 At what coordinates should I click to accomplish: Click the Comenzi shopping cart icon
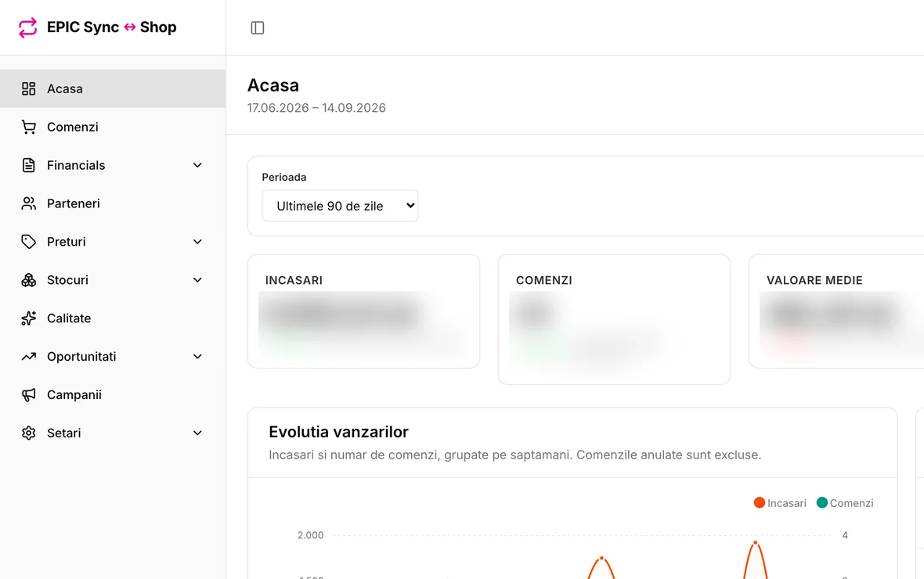coord(28,127)
